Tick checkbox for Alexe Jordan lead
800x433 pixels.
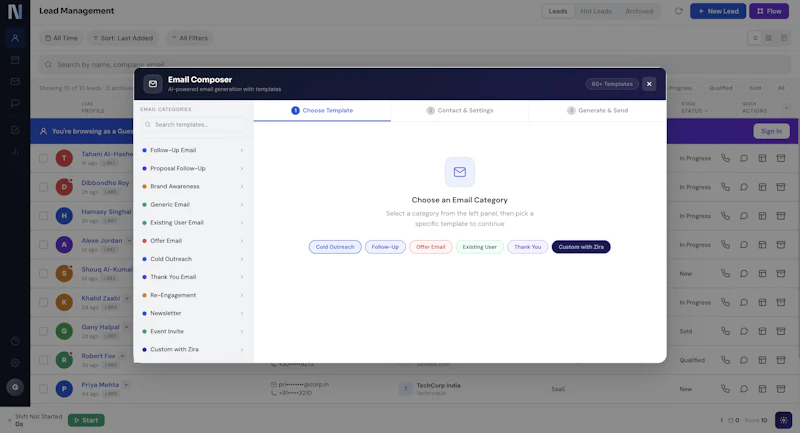(43, 245)
